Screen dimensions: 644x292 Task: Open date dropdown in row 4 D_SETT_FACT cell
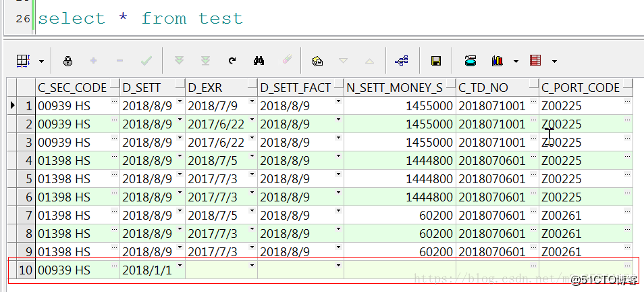[x=338, y=155]
